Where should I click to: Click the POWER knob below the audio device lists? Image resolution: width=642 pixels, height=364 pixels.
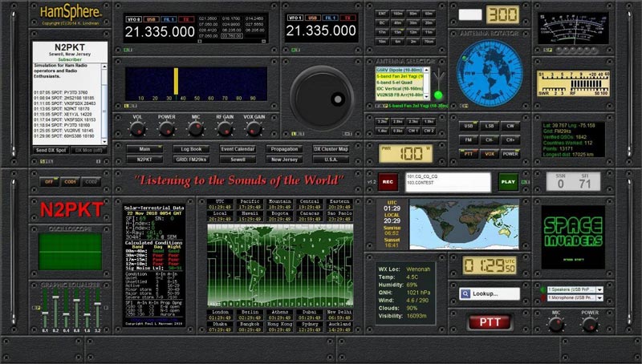pyautogui.click(x=590, y=325)
